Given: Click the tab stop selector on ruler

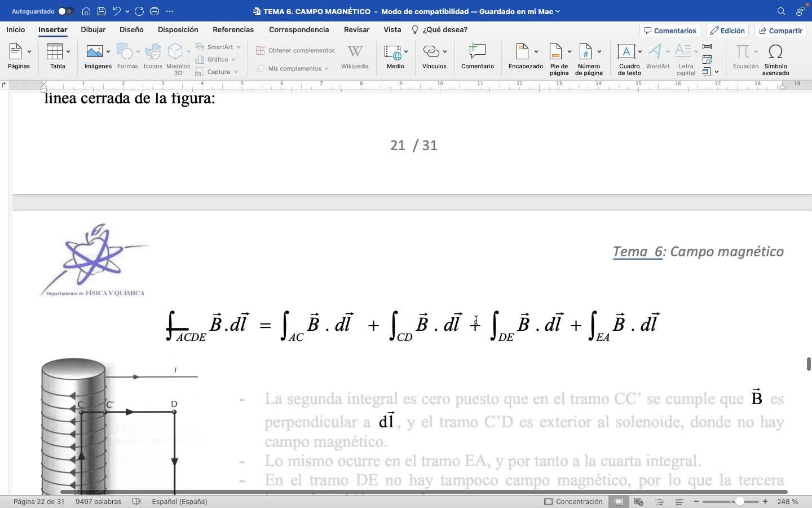Looking at the screenshot, I should click(4, 85).
